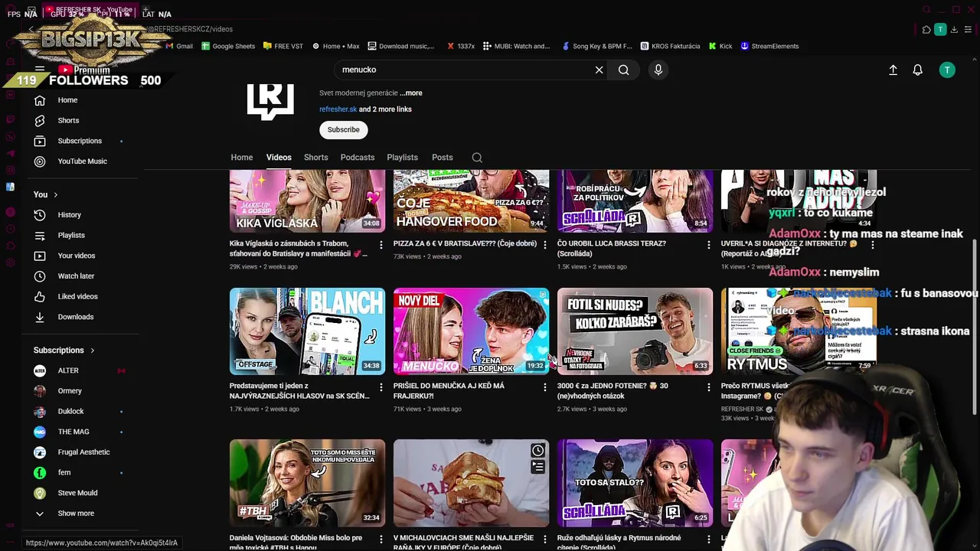This screenshot has height=551, width=980.
Task: Play the MENUČKO novy diel thumbnail
Action: coord(471,331)
